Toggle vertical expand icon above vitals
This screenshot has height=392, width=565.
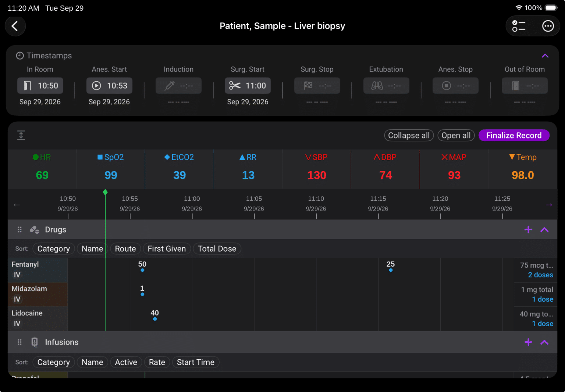21,135
